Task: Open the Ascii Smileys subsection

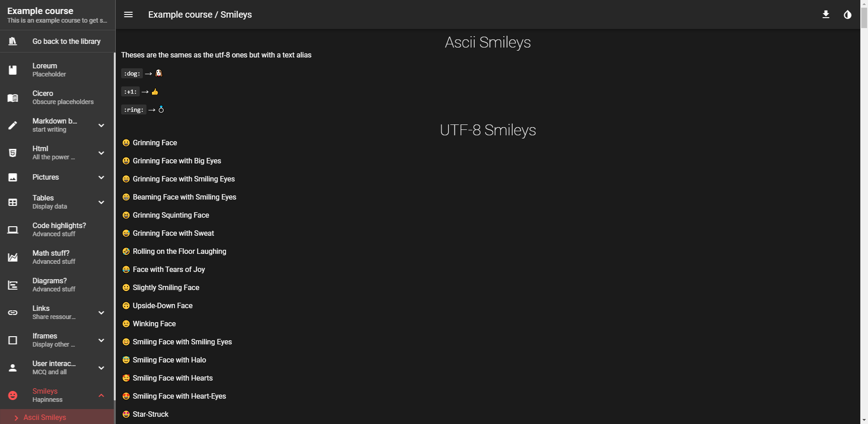Action: coord(44,417)
